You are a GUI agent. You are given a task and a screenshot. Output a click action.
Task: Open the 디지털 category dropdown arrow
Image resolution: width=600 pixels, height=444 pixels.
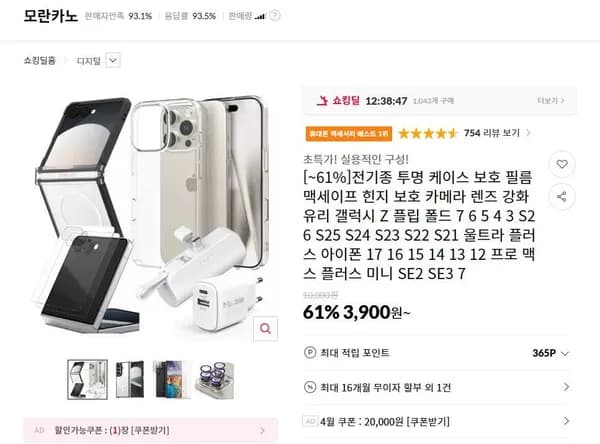click(x=113, y=60)
